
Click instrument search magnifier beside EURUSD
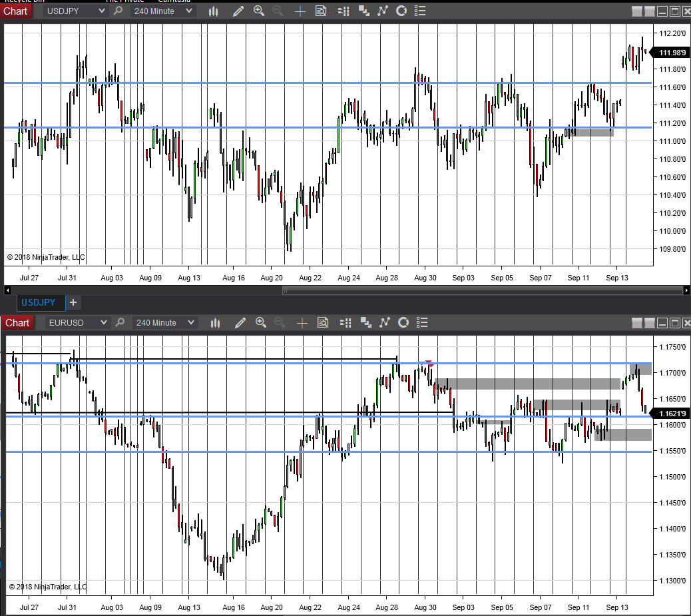pyautogui.click(x=119, y=323)
